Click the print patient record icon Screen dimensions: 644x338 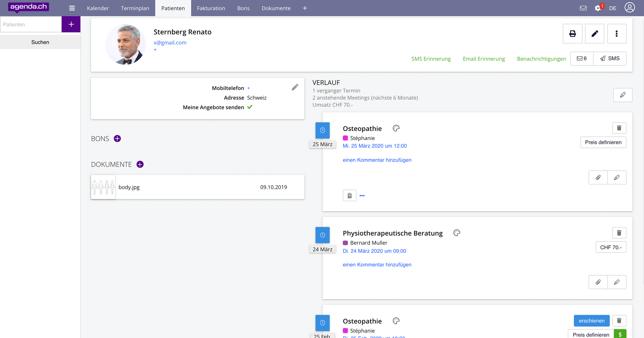(572, 33)
